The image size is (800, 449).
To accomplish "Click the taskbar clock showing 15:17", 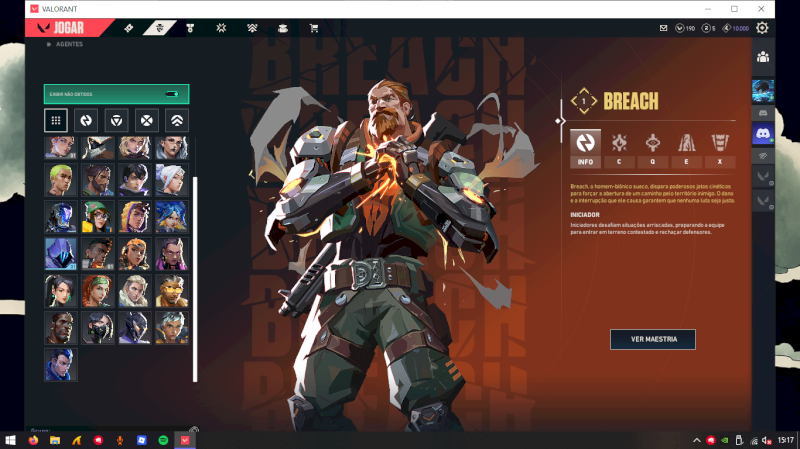I will pos(786,440).
